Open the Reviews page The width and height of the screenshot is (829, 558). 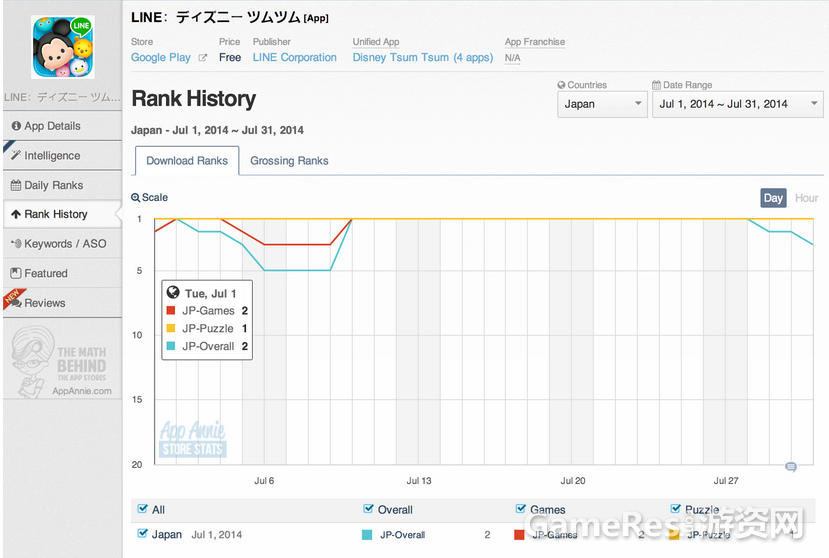pos(62,303)
